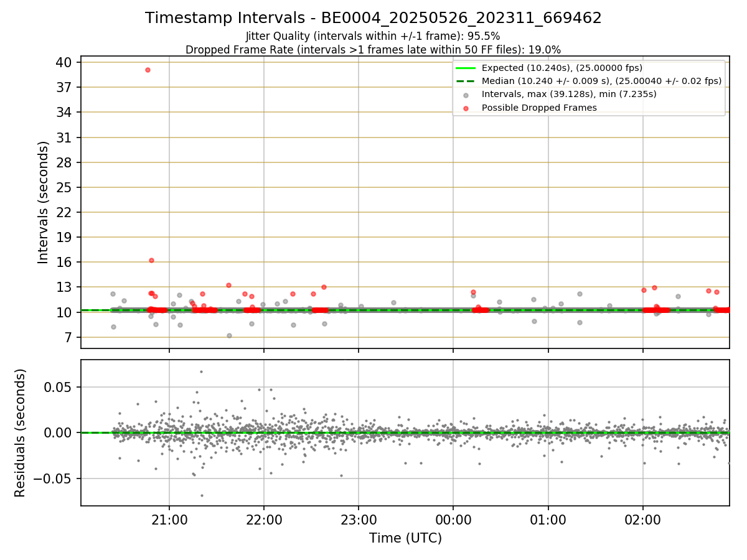
Task: Click the x-axis tick label '00:00'
Action: (x=453, y=520)
